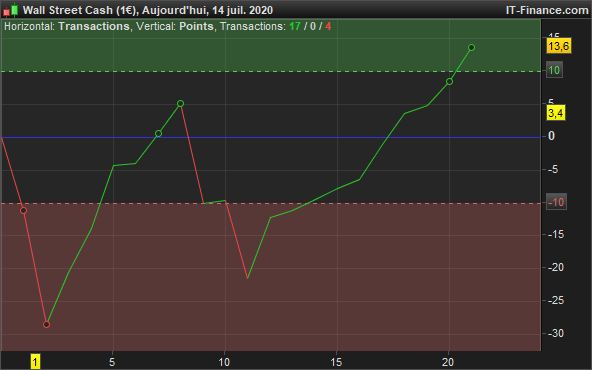The height and width of the screenshot is (370, 592).
Task: Click the highlighted transaction 1 axis marker
Action: click(35, 362)
